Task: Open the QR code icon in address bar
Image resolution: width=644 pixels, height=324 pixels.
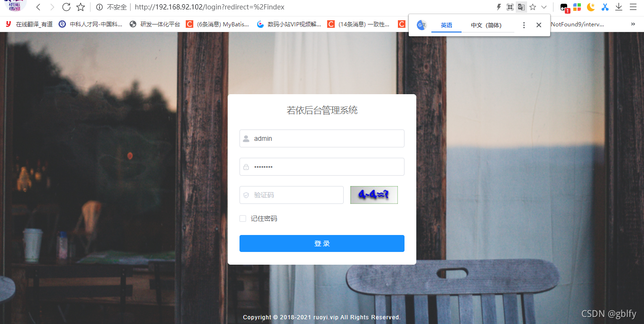Action: [x=510, y=7]
